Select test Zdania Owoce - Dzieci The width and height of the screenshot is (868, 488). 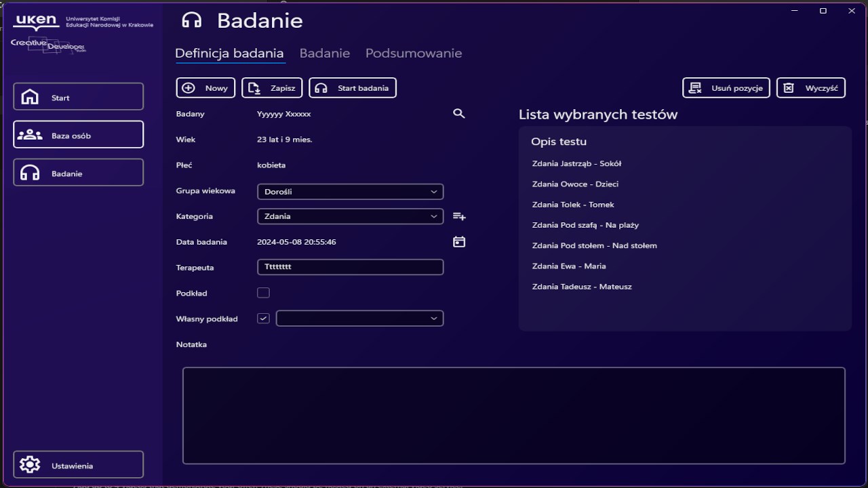point(575,184)
